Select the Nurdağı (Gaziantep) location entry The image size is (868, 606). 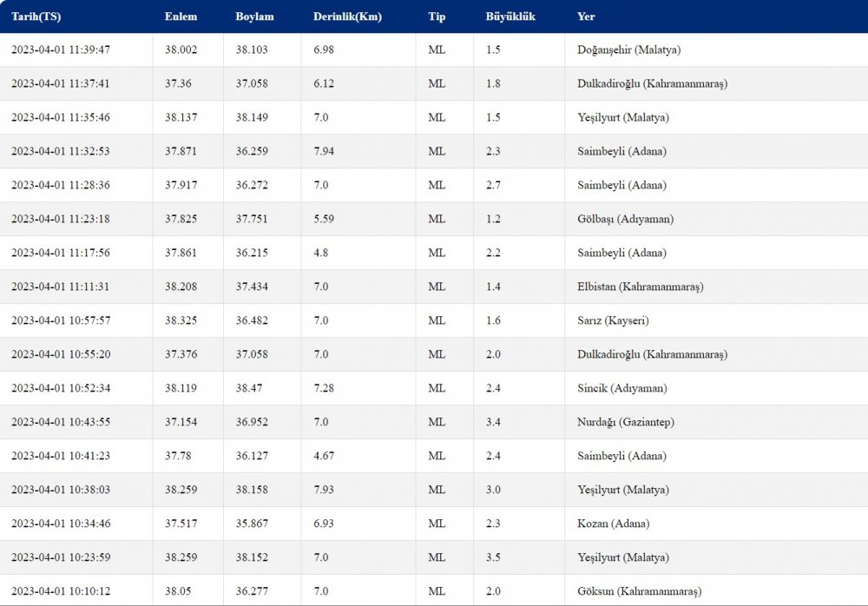click(x=626, y=422)
